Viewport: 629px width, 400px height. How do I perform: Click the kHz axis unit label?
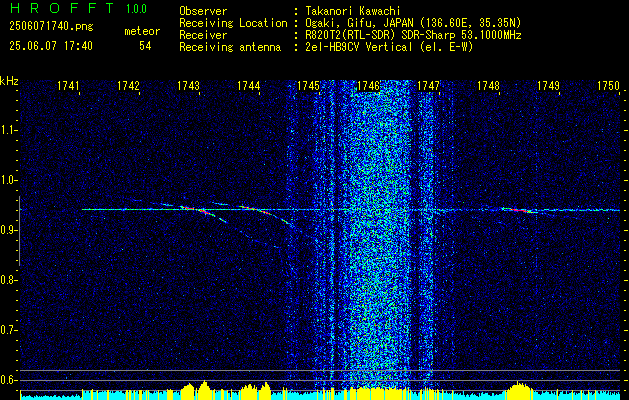9,81
